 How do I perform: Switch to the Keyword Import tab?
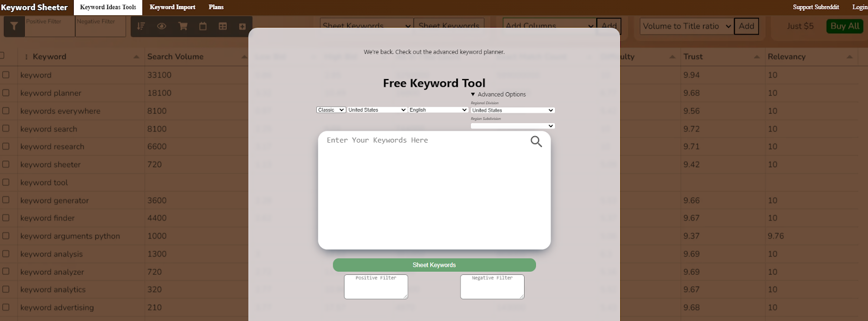(x=173, y=7)
